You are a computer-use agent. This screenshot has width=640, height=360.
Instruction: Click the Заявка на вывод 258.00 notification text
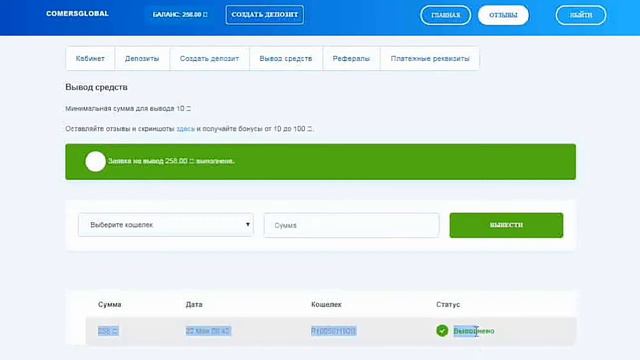tap(171, 161)
